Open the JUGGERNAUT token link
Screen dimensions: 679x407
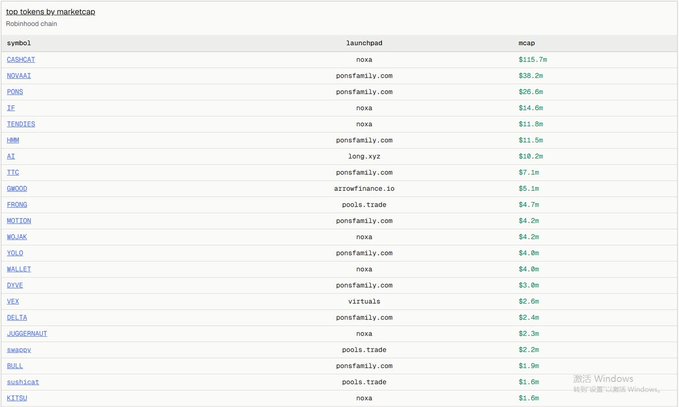pos(27,334)
